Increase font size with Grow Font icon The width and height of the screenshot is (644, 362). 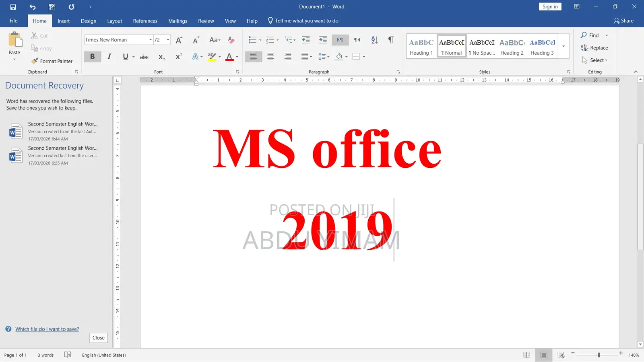(x=179, y=40)
